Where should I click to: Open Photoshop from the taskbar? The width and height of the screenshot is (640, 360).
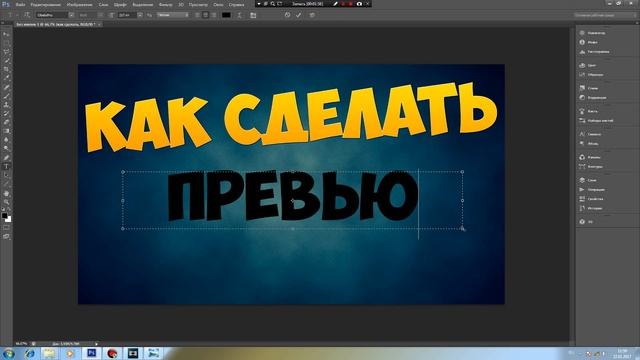point(91,353)
